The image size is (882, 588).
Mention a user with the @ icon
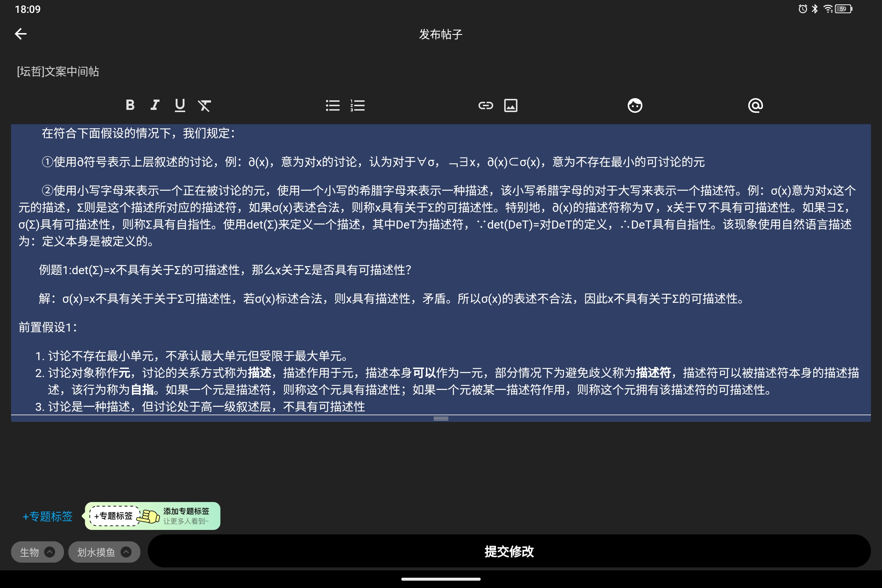pyautogui.click(x=755, y=105)
